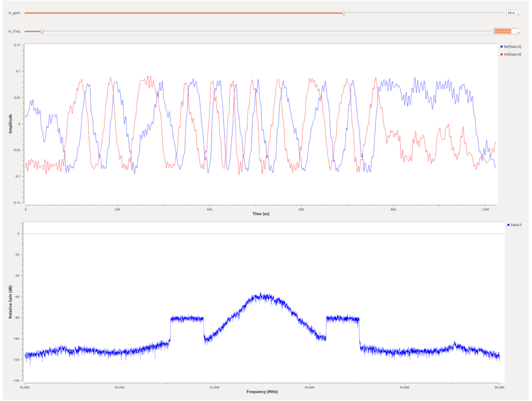Click the rx_freq label
The height and width of the screenshot is (401, 532).
(14, 31)
